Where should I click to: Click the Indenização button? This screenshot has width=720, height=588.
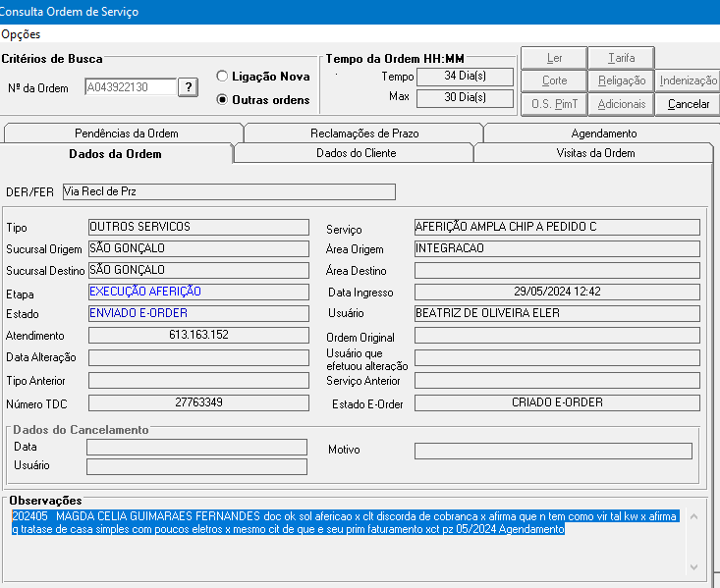pyautogui.click(x=688, y=80)
